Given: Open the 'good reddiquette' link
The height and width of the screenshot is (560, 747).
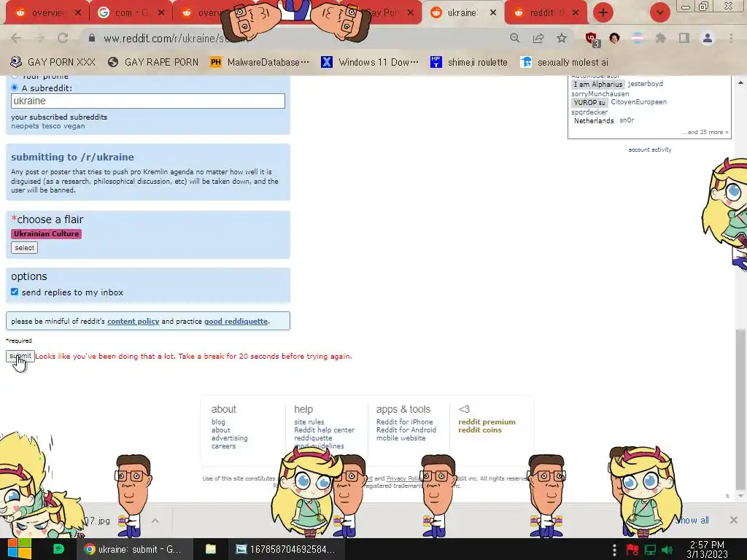Looking at the screenshot, I should [x=236, y=322].
